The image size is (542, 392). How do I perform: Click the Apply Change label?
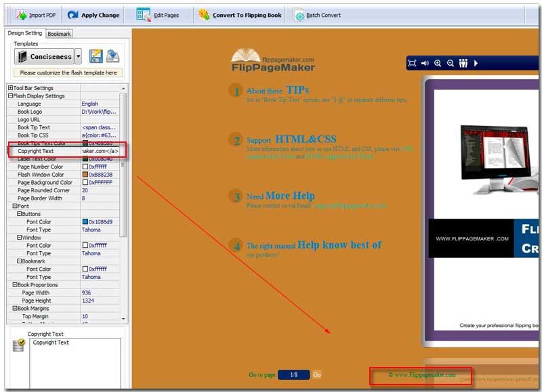100,15
